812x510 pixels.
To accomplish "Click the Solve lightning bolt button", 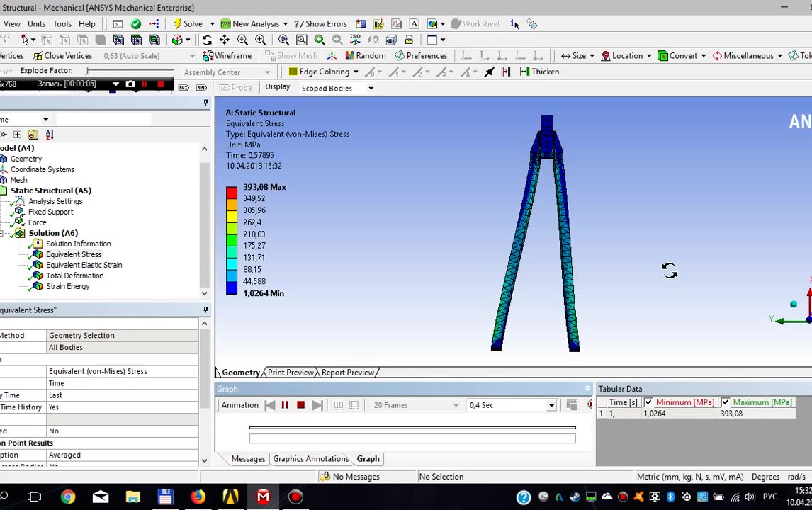I will pyautogui.click(x=186, y=24).
